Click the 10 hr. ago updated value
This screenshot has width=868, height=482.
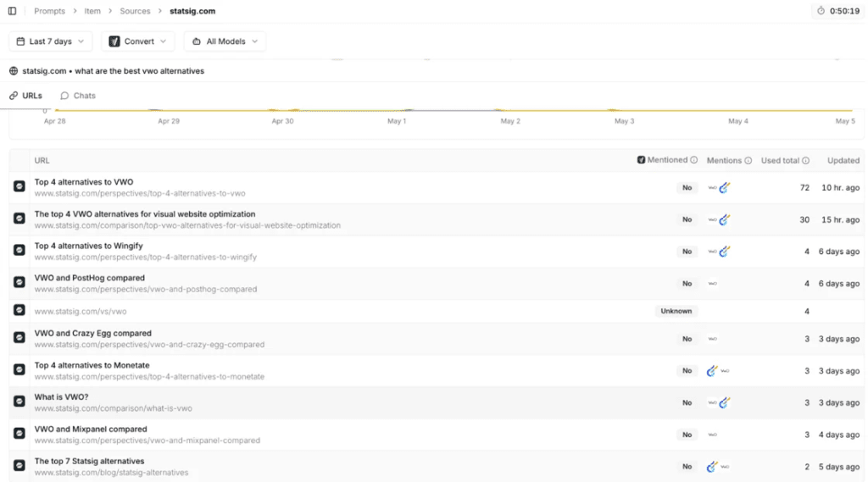[x=840, y=187]
